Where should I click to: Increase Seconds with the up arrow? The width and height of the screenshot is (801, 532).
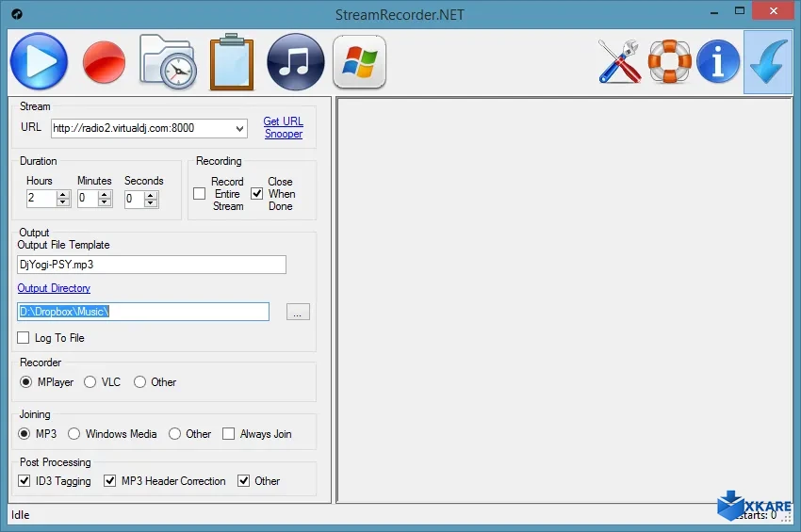[151, 195]
